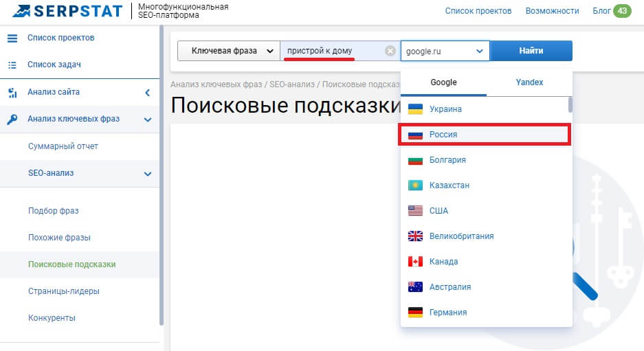The image size is (644, 351).
Task: Open Возможности in the top navigation
Action: 552,11
